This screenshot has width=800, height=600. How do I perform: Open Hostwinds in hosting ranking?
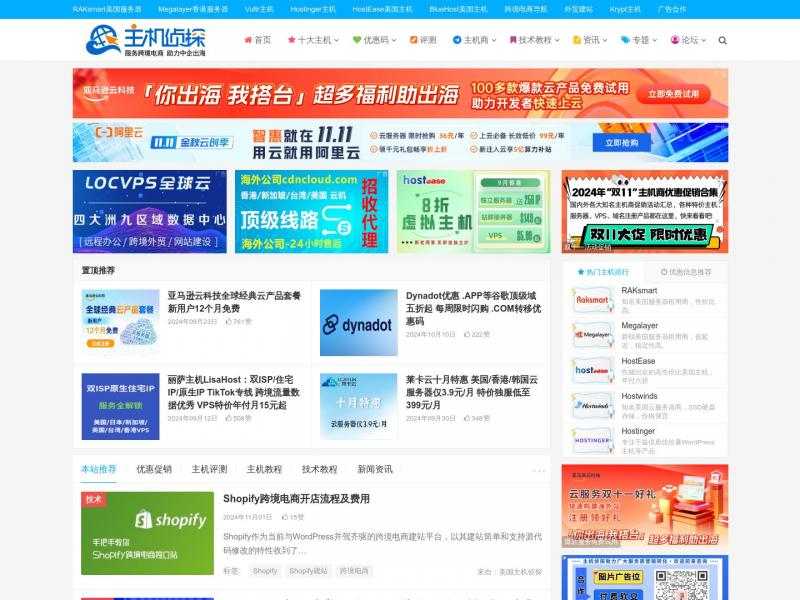click(x=639, y=396)
